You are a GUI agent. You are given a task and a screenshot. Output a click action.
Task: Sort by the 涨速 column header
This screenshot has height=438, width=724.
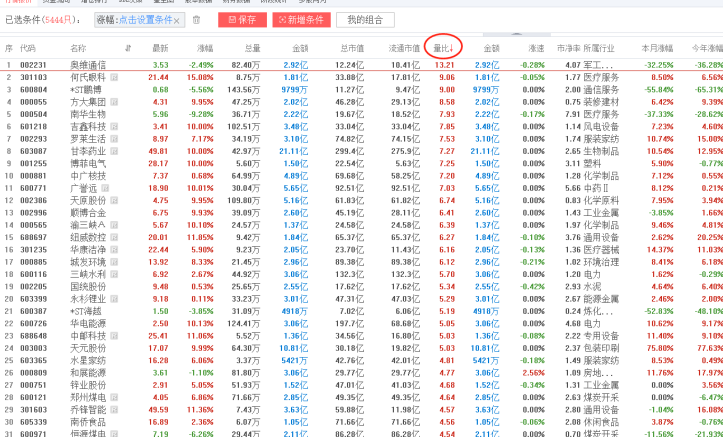click(x=537, y=48)
